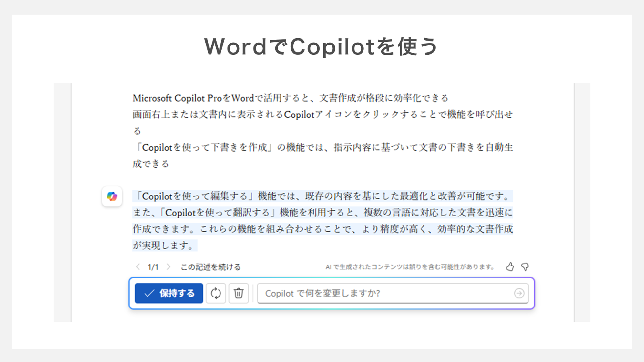The height and width of the screenshot is (362, 644).
Task: Discard the draft using the trash icon
Action: point(239,293)
